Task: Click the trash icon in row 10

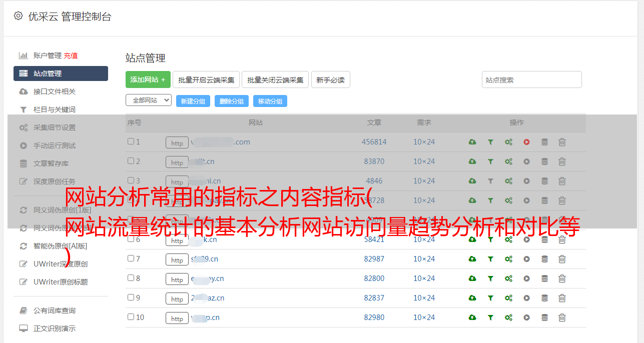Action: [x=562, y=317]
